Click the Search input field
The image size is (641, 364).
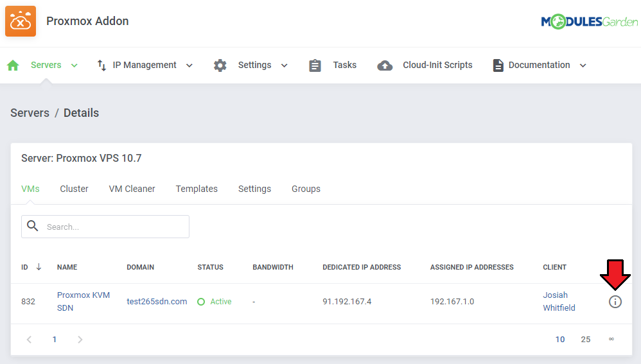[114, 227]
